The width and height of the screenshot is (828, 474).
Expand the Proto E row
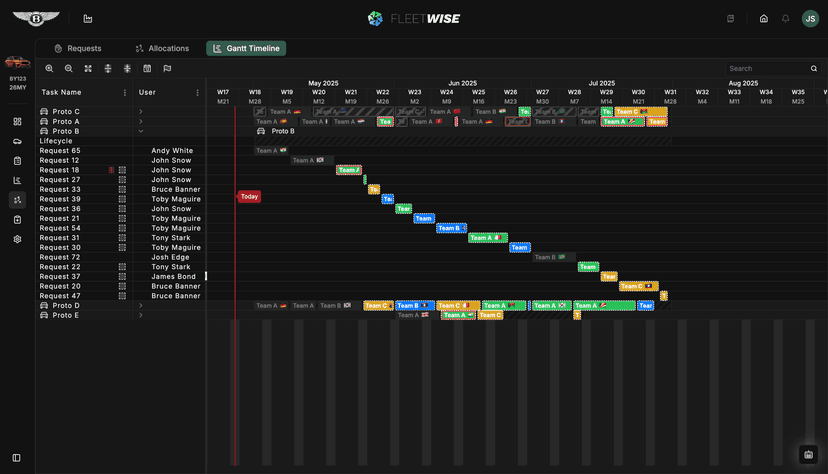coord(141,315)
